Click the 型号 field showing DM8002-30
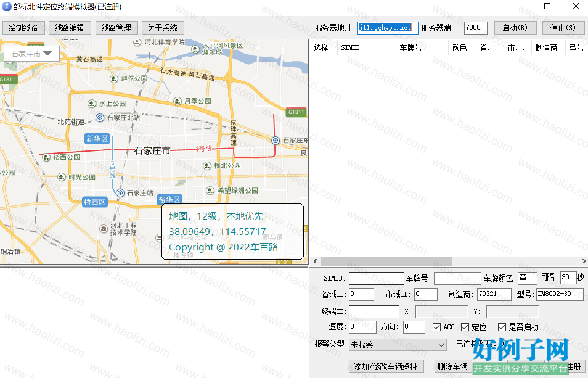 coord(560,294)
